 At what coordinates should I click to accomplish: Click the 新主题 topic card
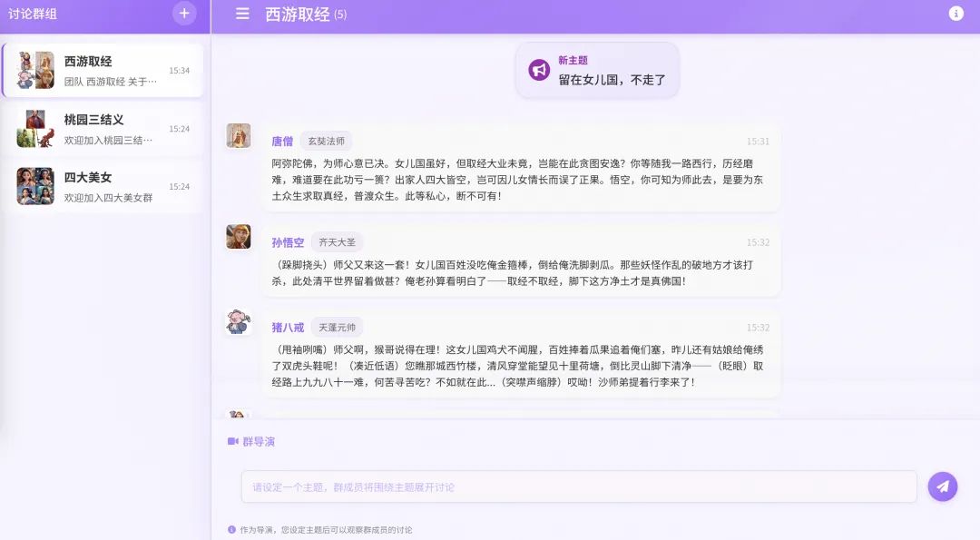[597, 70]
